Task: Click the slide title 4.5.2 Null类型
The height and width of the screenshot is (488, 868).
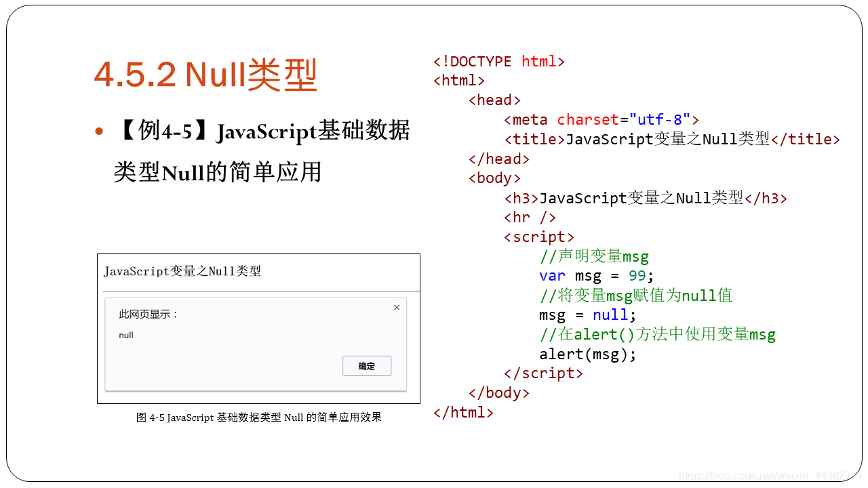Action: 205,75
